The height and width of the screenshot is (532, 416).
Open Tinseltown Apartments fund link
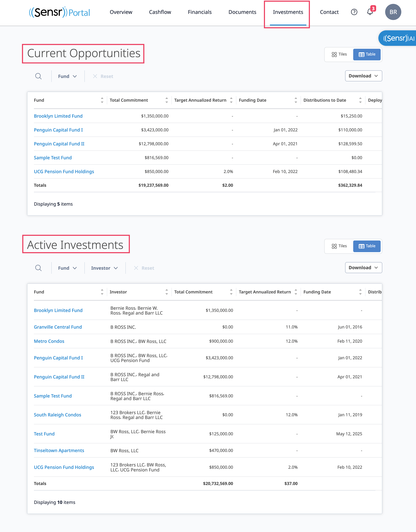click(59, 450)
